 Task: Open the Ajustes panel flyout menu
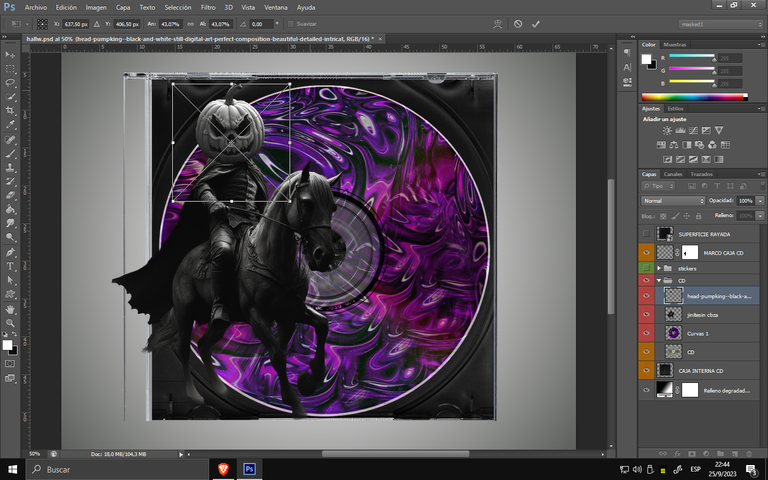[x=761, y=109]
